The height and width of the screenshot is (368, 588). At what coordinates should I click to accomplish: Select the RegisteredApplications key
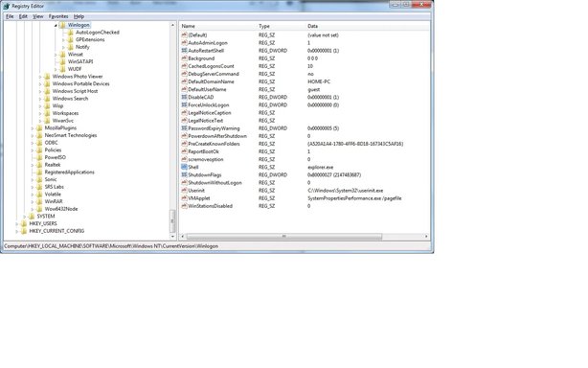coord(69,172)
